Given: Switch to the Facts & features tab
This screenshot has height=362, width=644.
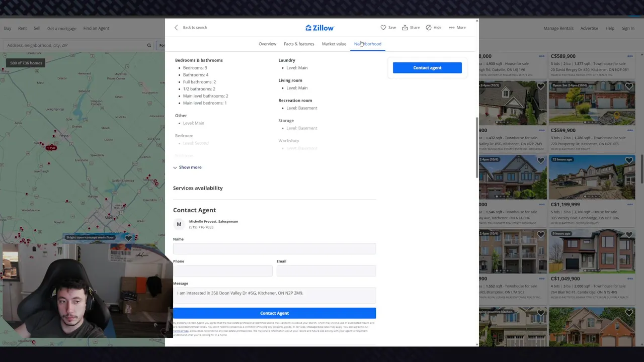Looking at the screenshot, I should click(x=299, y=44).
